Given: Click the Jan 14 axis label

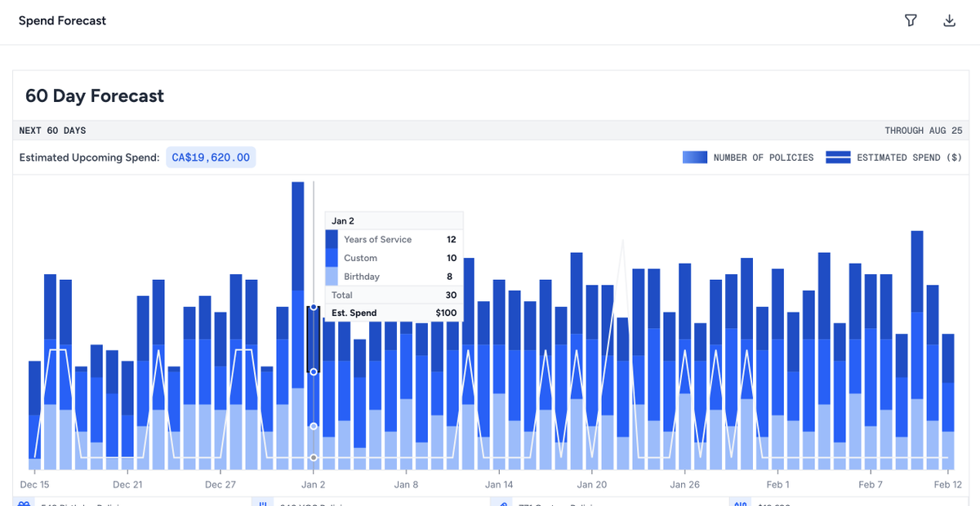Looking at the screenshot, I should coord(499,485).
